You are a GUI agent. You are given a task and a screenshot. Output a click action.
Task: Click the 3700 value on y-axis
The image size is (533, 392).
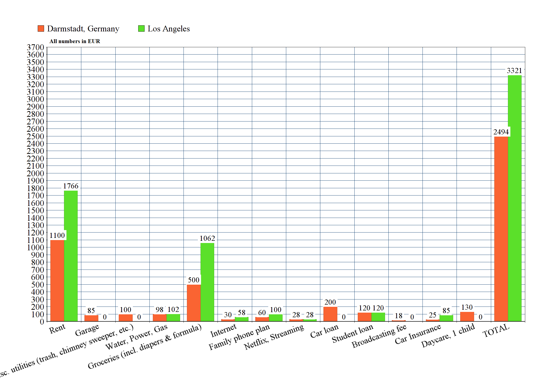pos(36,47)
